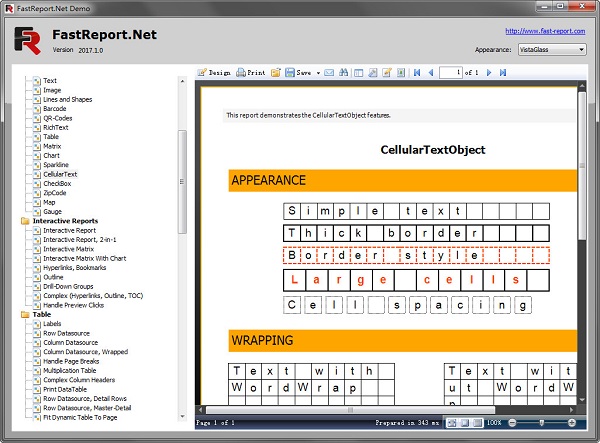The width and height of the screenshot is (600, 443).
Task: Open Interactive Report, 2-in-1
Action: point(80,240)
